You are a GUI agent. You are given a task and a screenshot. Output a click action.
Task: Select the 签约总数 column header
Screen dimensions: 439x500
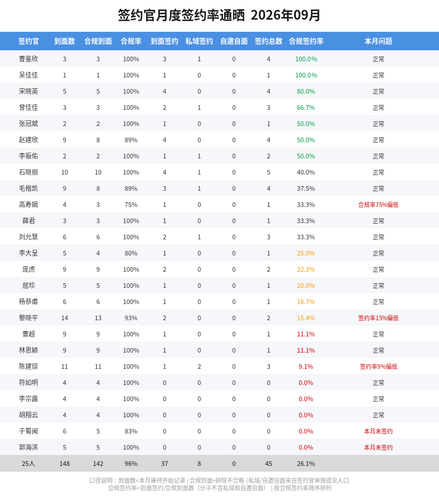[268, 41]
